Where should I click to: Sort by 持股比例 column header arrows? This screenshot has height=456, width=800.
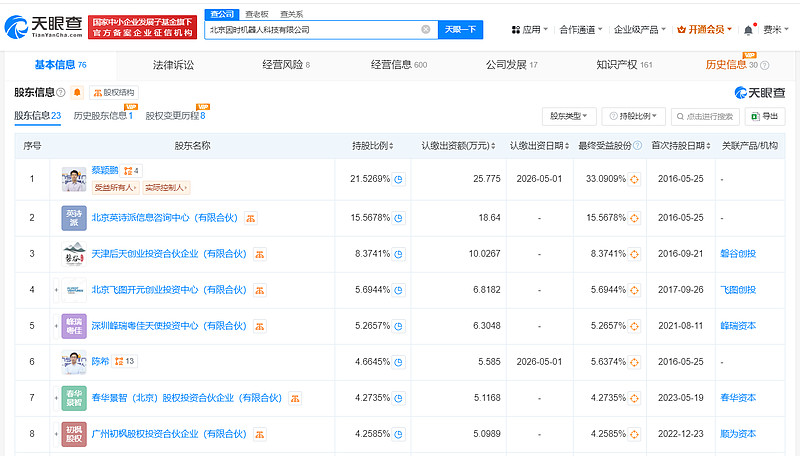tap(393, 146)
